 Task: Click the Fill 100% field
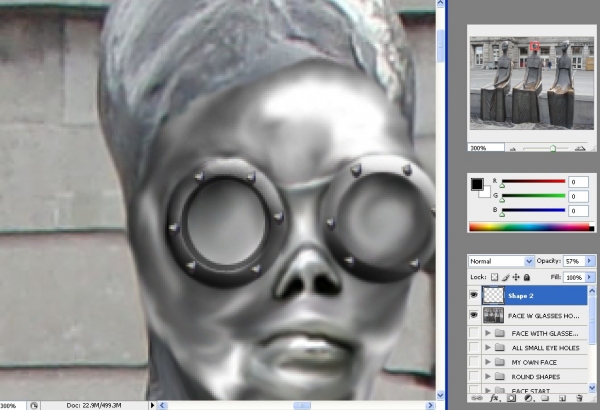(x=574, y=277)
